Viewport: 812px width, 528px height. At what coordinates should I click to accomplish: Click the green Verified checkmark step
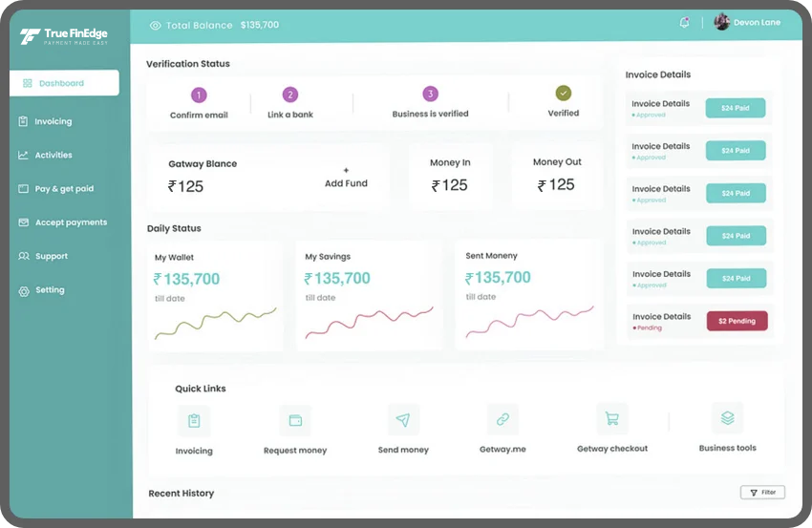pyautogui.click(x=564, y=94)
